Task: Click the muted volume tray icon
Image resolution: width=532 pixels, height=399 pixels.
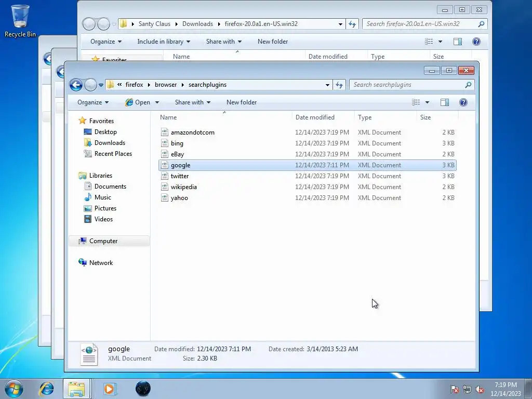Action: (x=480, y=389)
